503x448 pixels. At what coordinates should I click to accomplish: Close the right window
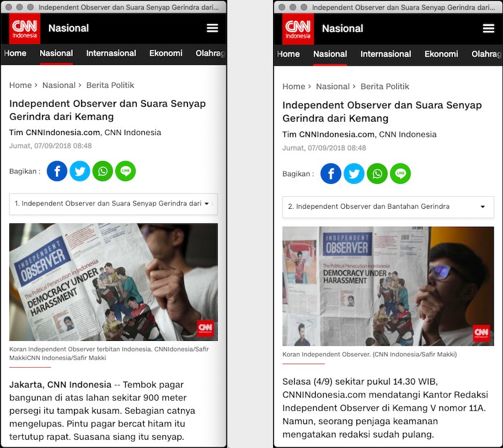point(282,7)
